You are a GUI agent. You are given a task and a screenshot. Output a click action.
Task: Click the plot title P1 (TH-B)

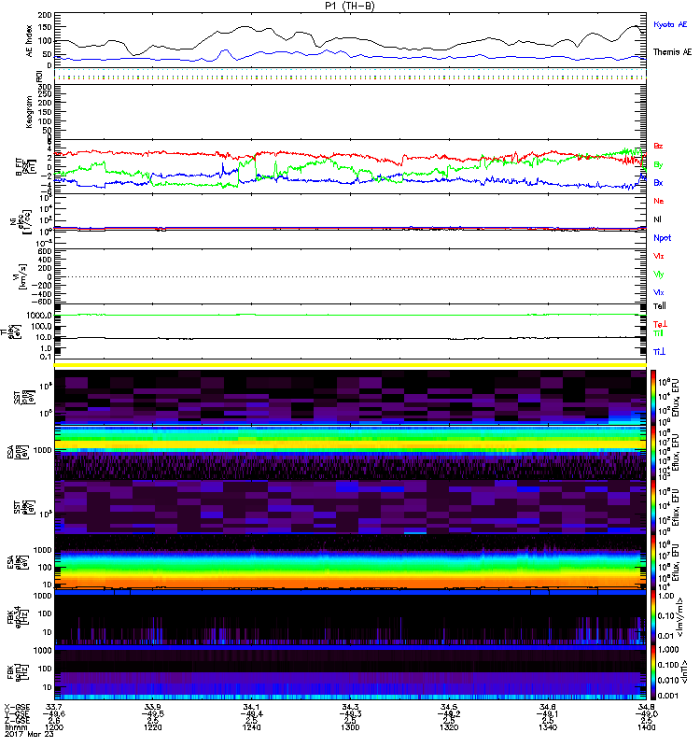pos(349,6)
